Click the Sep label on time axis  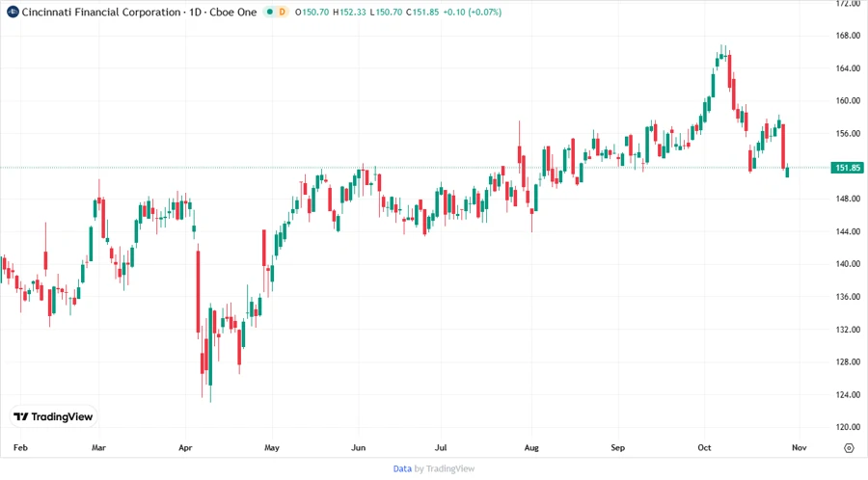pos(618,447)
